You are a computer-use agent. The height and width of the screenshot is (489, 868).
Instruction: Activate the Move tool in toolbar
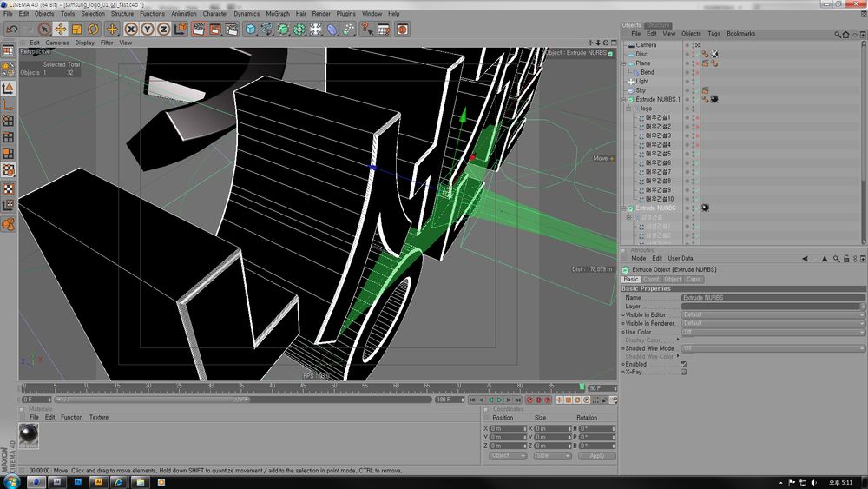(x=61, y=30)
